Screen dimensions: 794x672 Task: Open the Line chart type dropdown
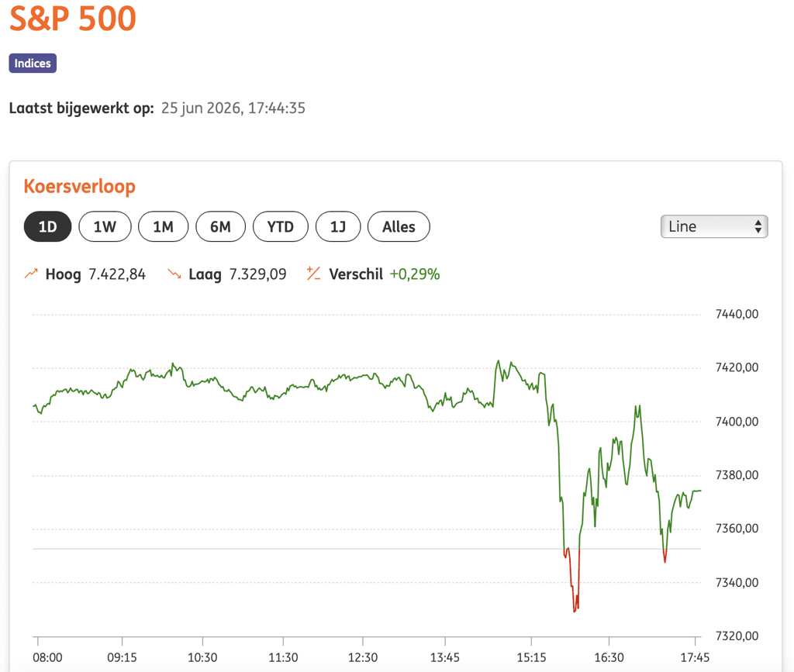click(714, 226)
